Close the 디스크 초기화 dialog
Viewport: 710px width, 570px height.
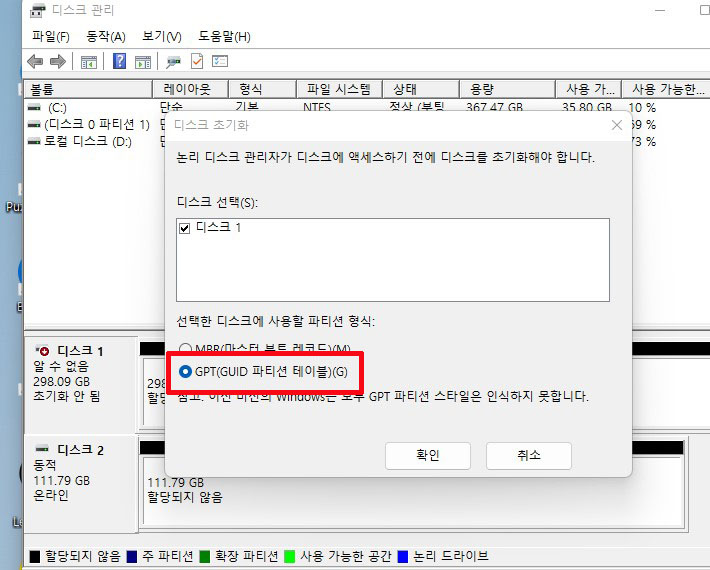(616, 125)
